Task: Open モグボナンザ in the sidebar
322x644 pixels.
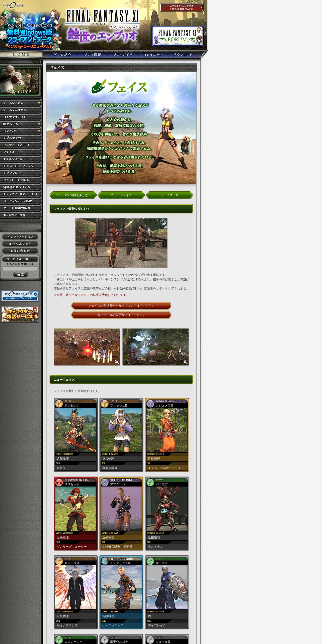Action: pyautogui.click(x=21, y=138)
